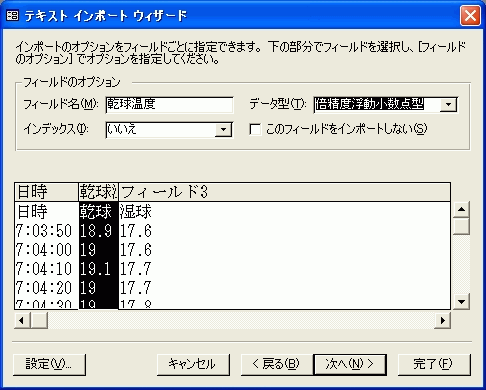Select the 乾球 column header
The height and width of the screenshot is (390, 486).
click(98, 192)
